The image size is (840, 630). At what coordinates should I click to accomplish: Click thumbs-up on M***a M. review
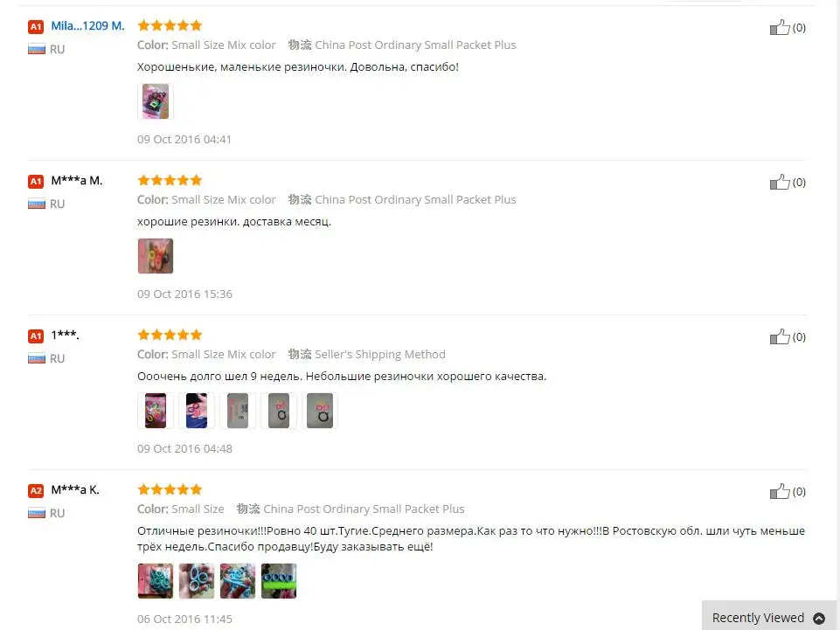780,182
